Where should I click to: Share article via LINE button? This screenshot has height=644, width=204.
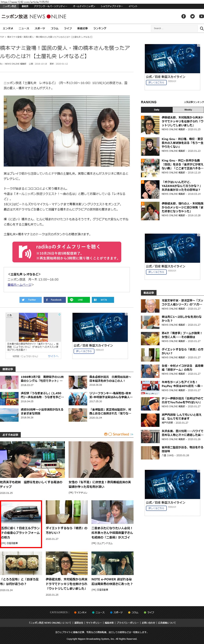click(78, 300)
